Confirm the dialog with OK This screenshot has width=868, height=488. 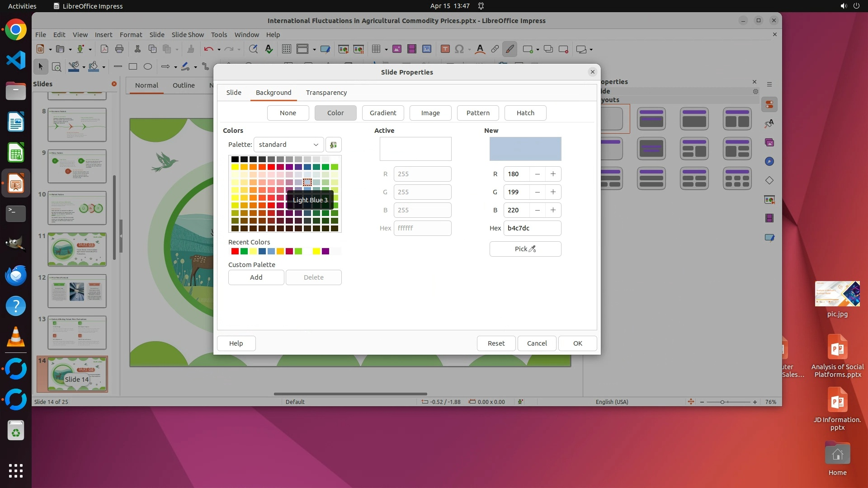(x=577, y=343)
